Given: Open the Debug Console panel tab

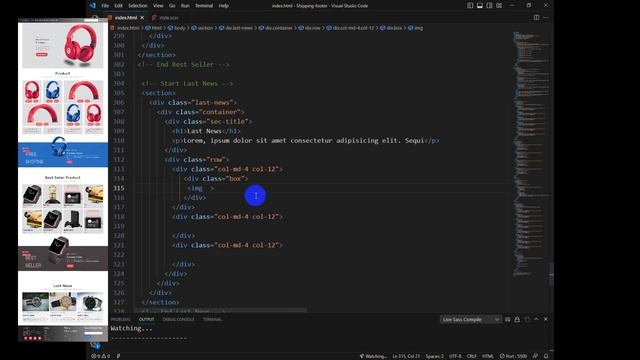Looking at the screenshot, I should tap(178, 319).
